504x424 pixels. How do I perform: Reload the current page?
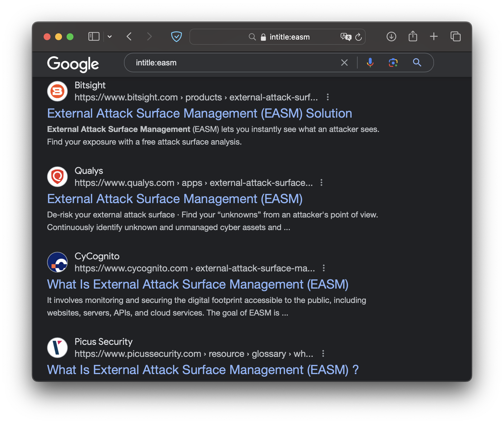tap(359, 37)
